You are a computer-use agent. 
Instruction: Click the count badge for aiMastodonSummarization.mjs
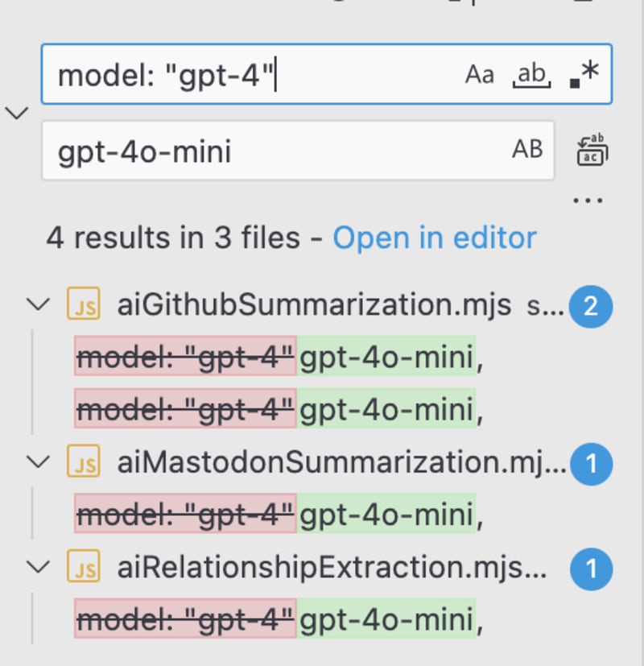[x=591, y=464]
